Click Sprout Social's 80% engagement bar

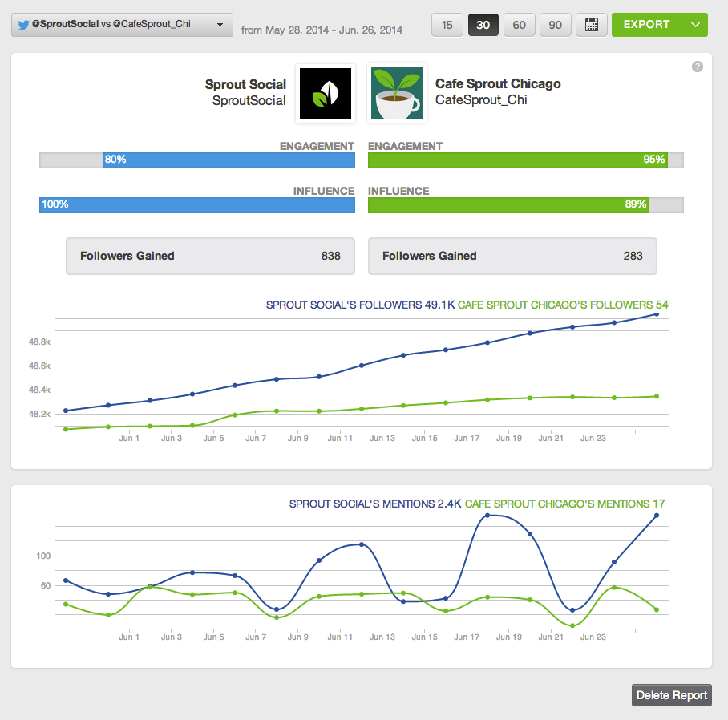[229, 160]
